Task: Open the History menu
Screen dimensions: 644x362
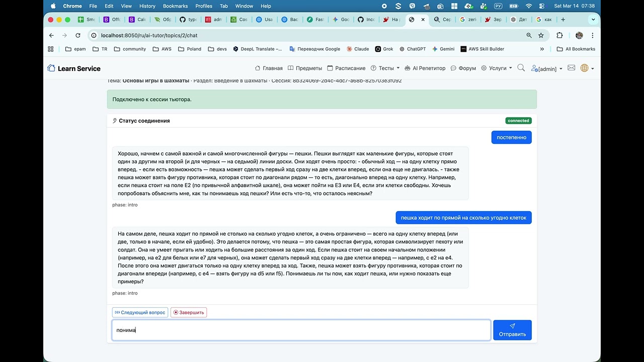Action: (147, 6)
